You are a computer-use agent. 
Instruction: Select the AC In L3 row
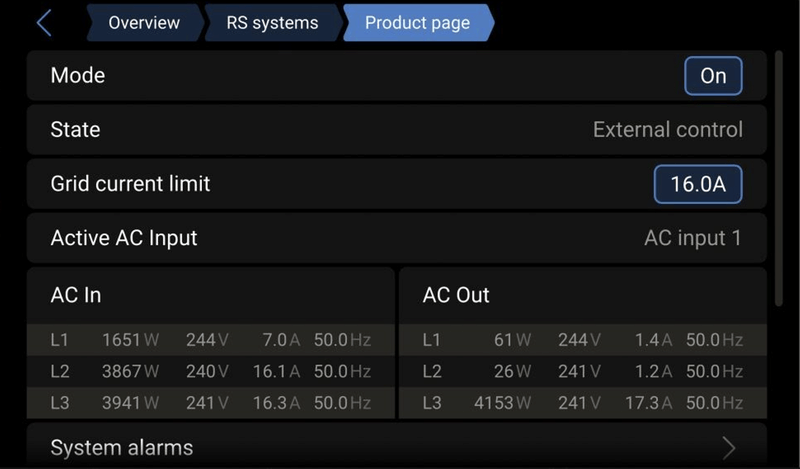211,403
